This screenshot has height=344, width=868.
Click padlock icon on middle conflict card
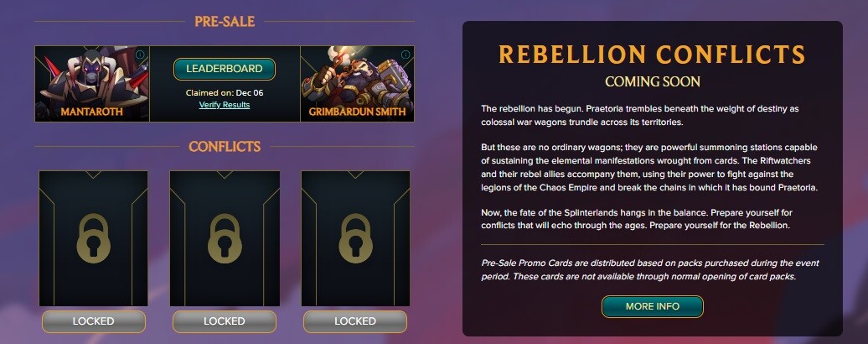(x=225, y=238)
